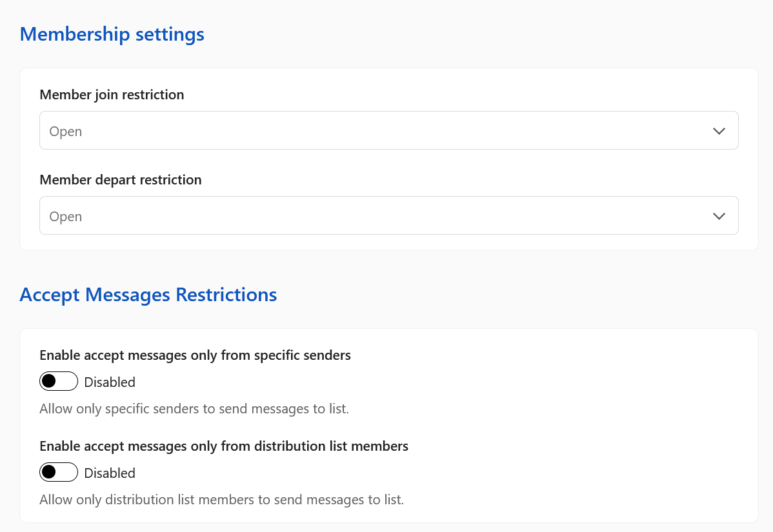
Task: Click the Open value in Member join restriction
Action: tap(65, 131)
